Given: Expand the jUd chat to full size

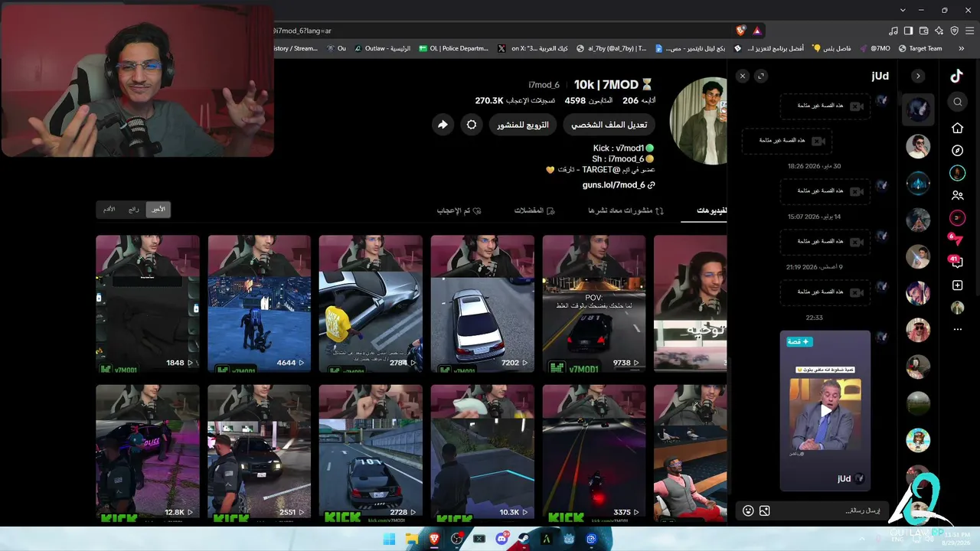Looking at the screenshot, I should tap(761, 76).
